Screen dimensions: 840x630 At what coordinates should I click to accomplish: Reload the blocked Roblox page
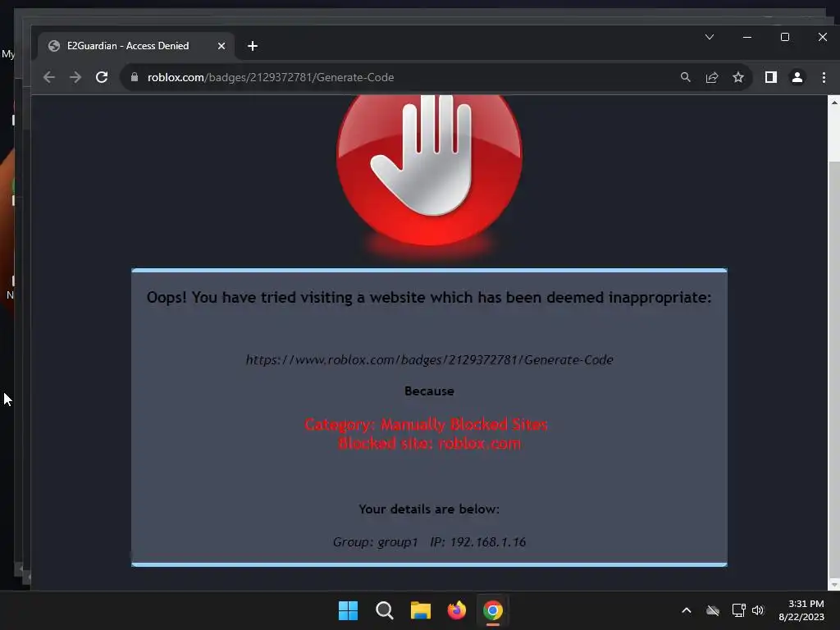point(102,77)
